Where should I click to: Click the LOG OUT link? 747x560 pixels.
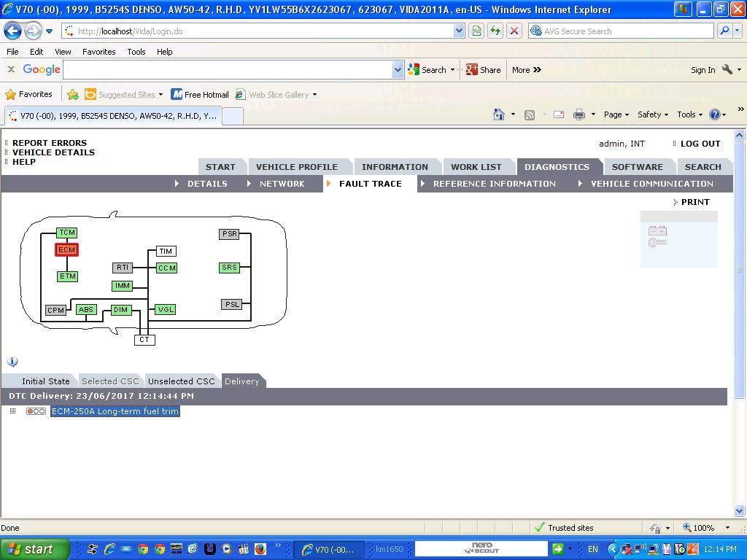click(x=700, y=144)
